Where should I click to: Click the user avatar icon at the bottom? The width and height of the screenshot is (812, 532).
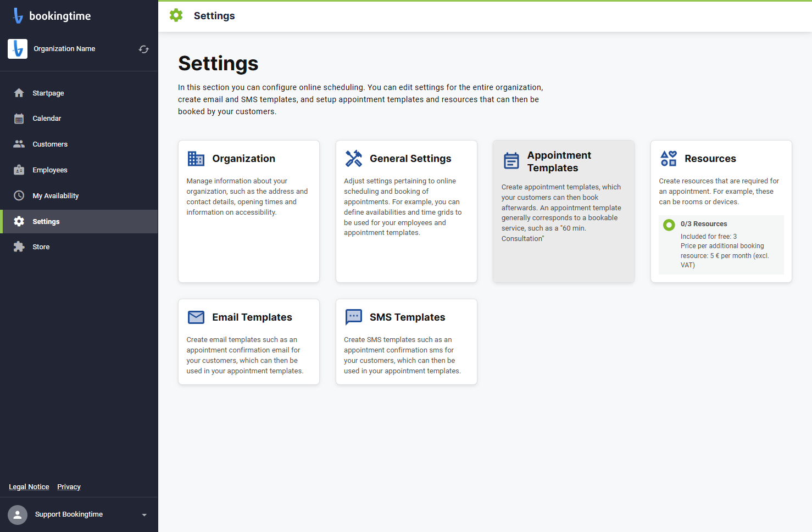click(18, 515)
